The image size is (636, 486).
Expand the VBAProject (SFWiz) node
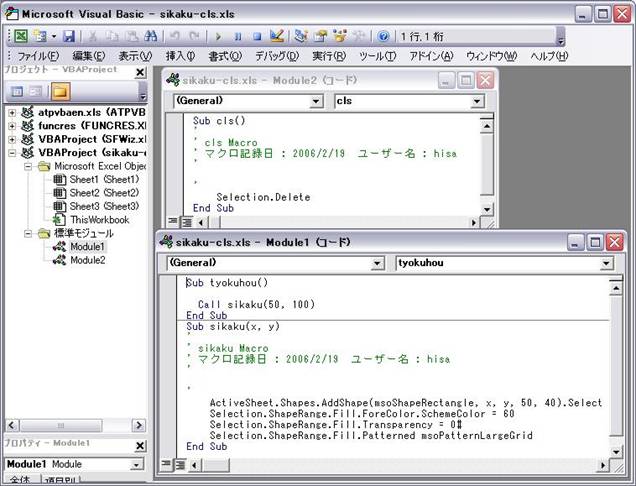[12, 139]
